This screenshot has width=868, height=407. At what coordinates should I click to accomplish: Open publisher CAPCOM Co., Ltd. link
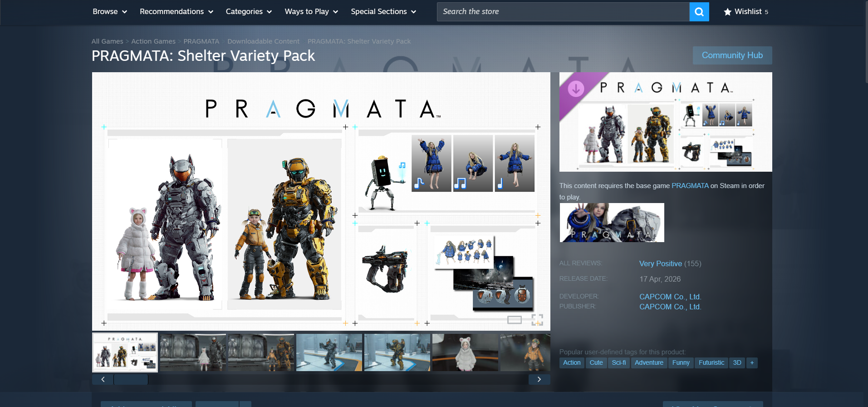[670, 307]
